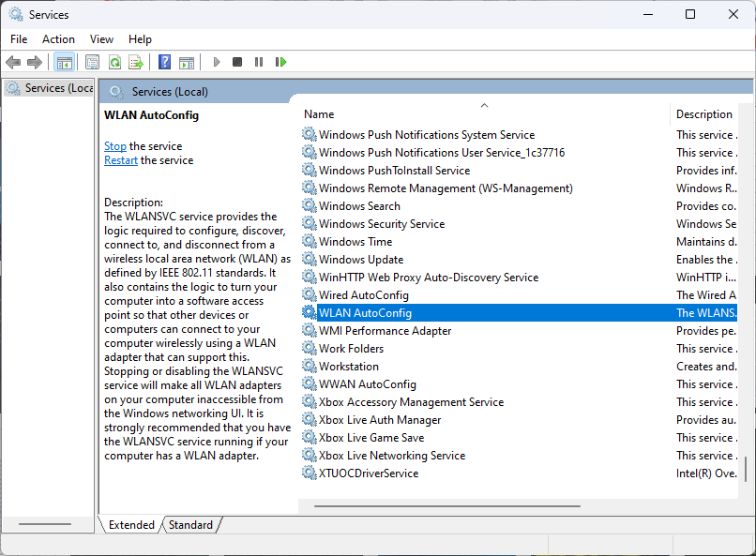Click the green Refresh toolbar icon
The image size is (756, 556).
[x=114, y=62]
